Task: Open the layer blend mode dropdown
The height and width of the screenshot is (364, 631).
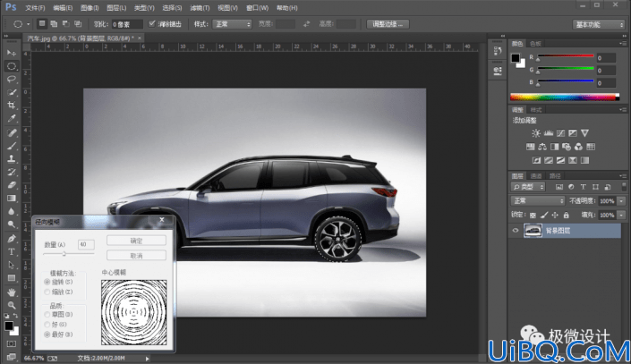Action: click(538, 200)
